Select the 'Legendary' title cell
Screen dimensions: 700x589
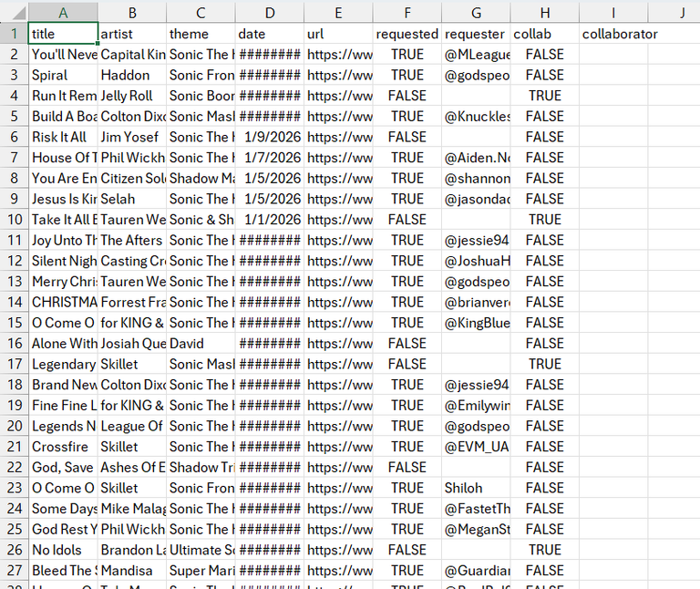point(63,364)
